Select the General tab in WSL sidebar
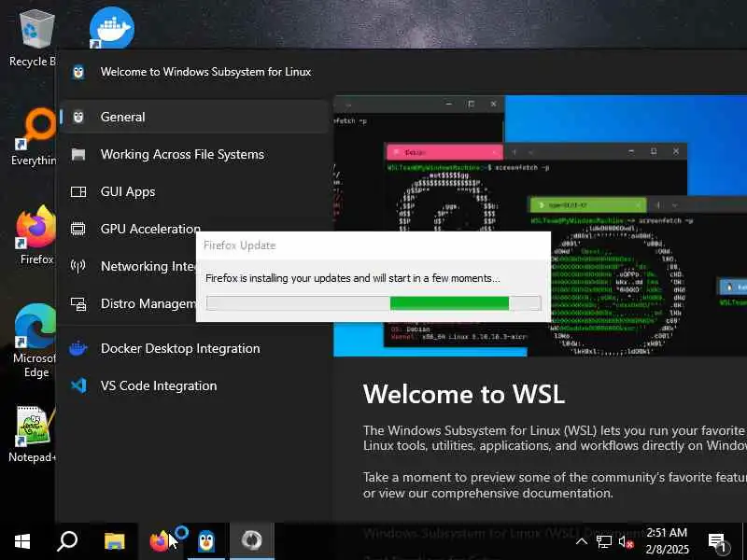The width and height of the screenshot is (747, 560). (x=195, y=117)
